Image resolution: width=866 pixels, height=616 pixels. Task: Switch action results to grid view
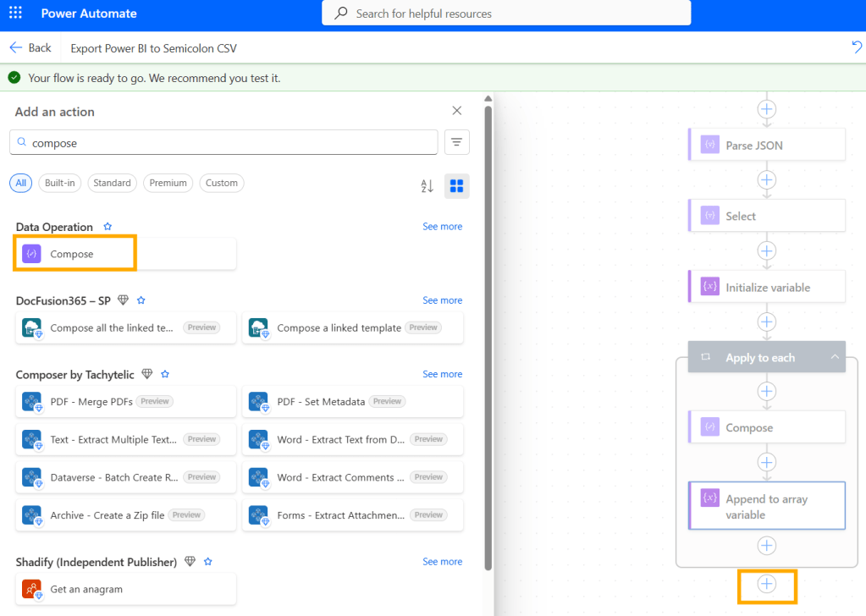(456, 185)
